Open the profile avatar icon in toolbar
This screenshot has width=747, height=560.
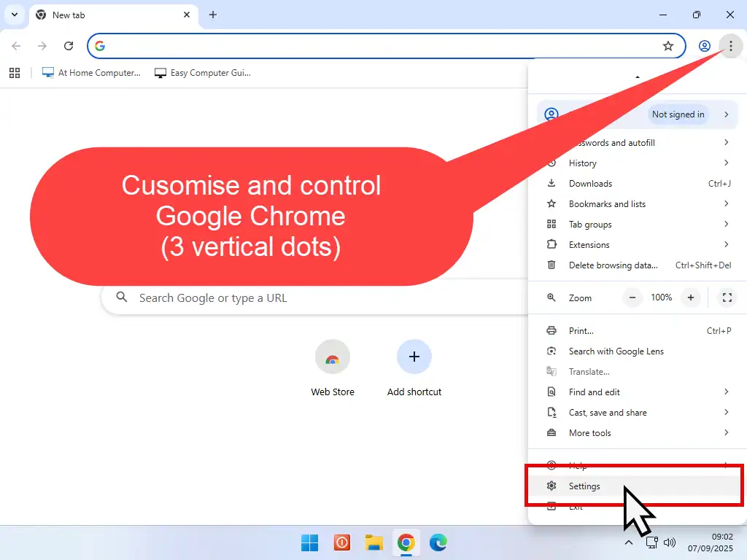[704, 46]
